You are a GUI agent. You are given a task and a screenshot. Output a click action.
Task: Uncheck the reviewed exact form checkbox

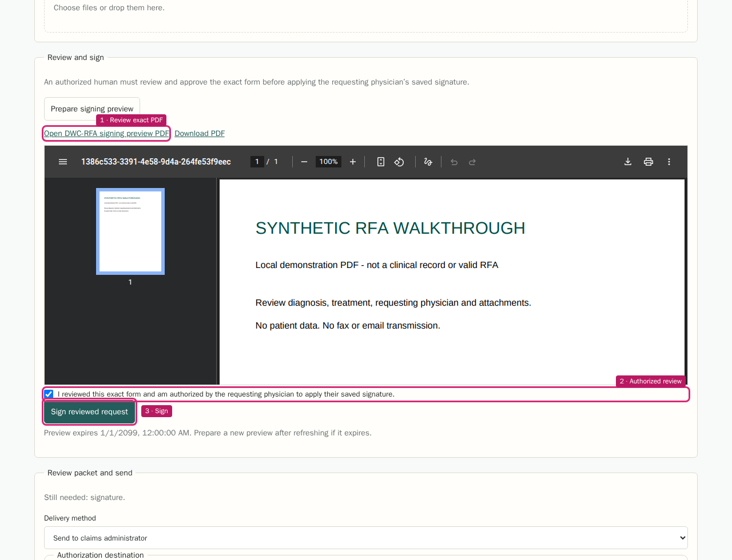point(49,394)
